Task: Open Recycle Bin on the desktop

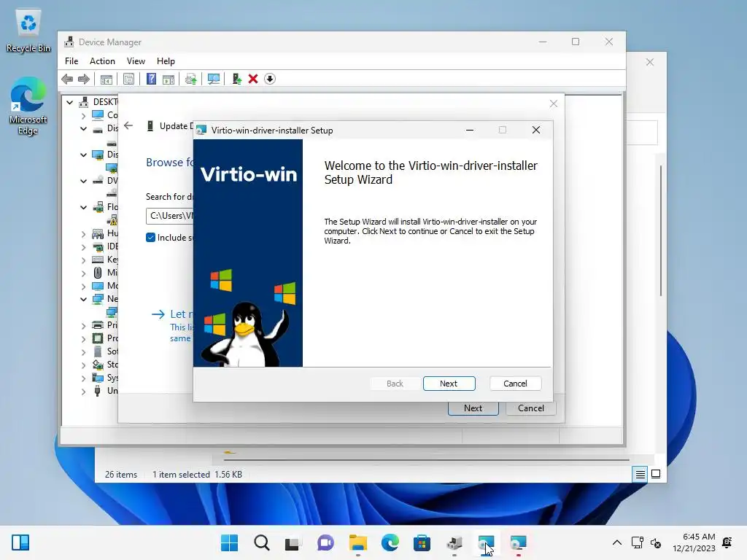Action: point(28,31)
